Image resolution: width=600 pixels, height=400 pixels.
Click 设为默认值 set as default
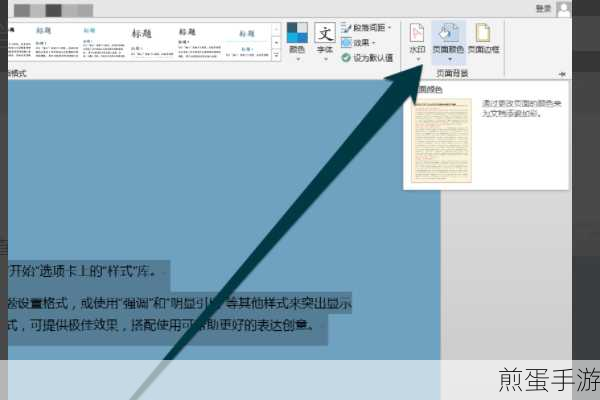pos(367,58)
